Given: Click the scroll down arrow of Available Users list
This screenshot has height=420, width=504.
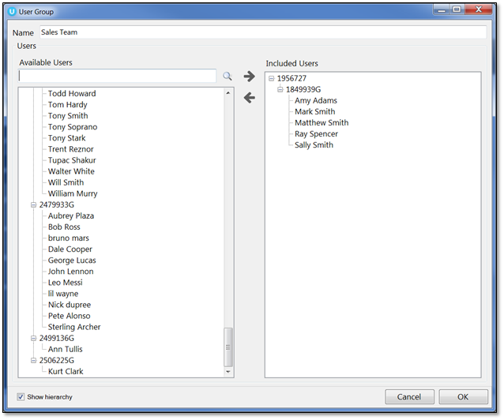Looking at the screenshot, I should (x=228, y=371).
